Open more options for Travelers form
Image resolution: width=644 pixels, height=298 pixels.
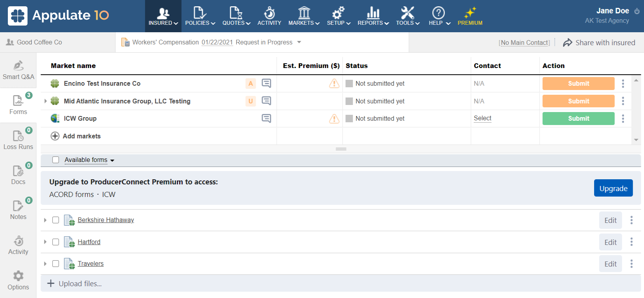pyautogui.click(x=631, y=264)
